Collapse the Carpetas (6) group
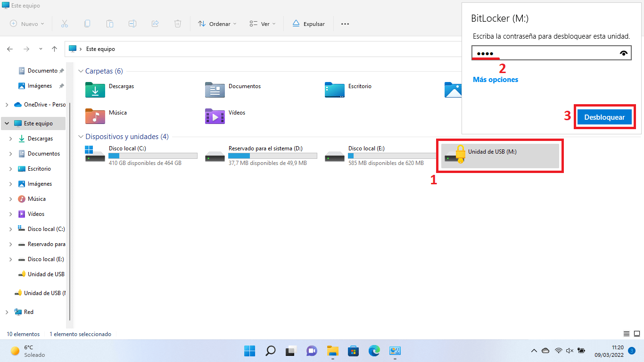 coord(81,71)
